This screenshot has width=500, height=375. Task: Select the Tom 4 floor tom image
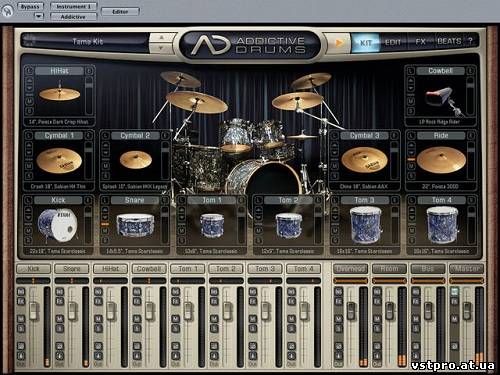click(x=442, y=224)
